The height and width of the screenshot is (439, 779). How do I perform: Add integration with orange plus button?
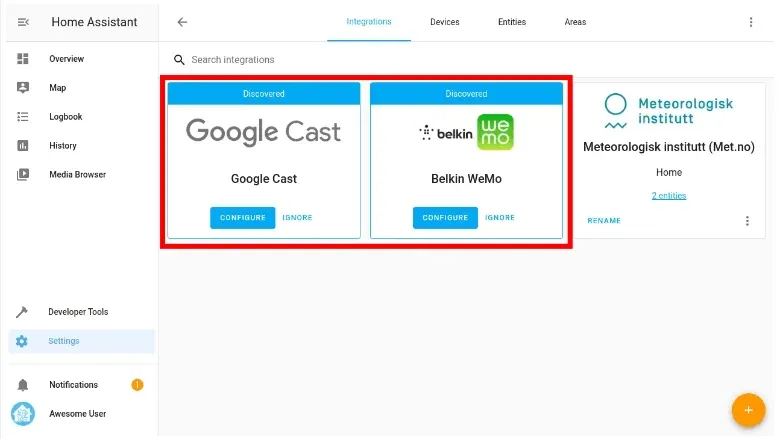pos(748,410)
